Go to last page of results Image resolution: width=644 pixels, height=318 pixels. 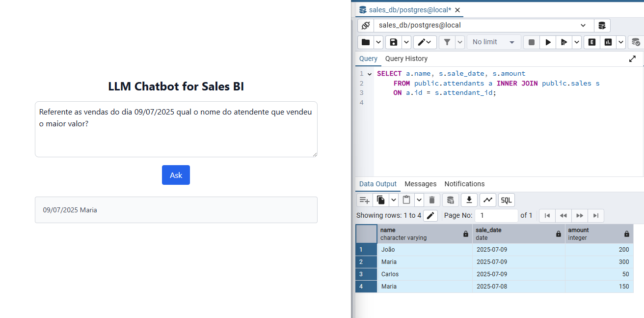tap(596, 215)
